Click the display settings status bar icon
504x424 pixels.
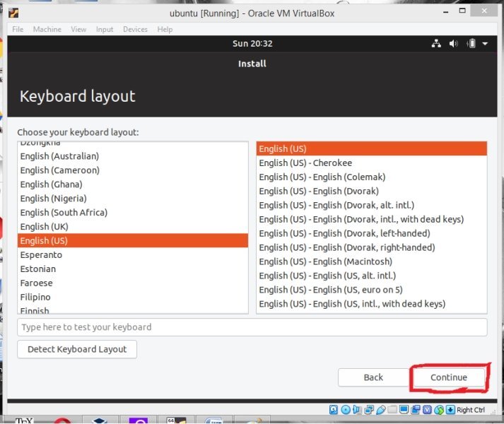[404, 409]
